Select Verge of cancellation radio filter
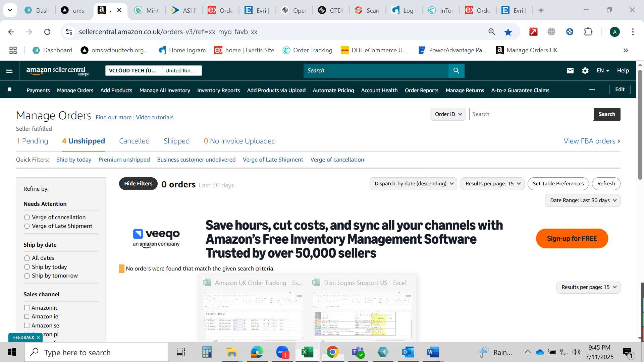The width and height of the screenshot is (644, 362). click(x=27, y=218)
